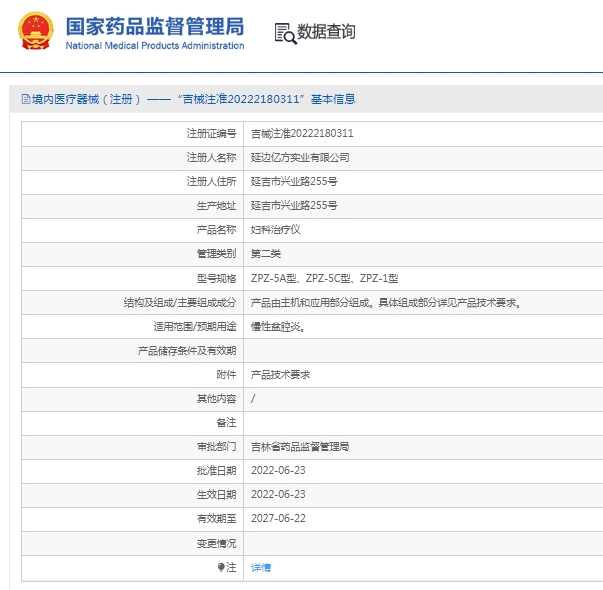Open the 详情 link
This screenshot has height=590, width=603.
pos(261,567)
